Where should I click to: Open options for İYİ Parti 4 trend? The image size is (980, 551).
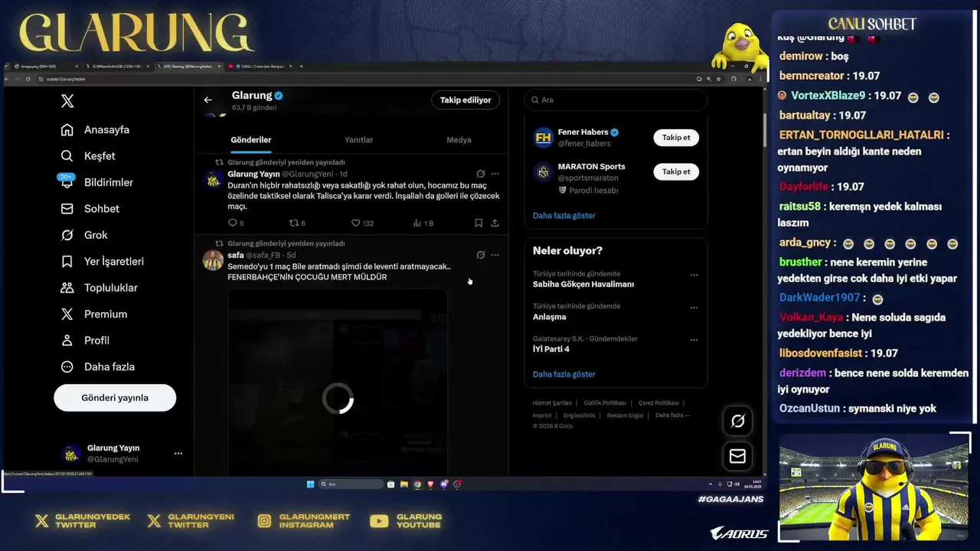coord(694,340)
